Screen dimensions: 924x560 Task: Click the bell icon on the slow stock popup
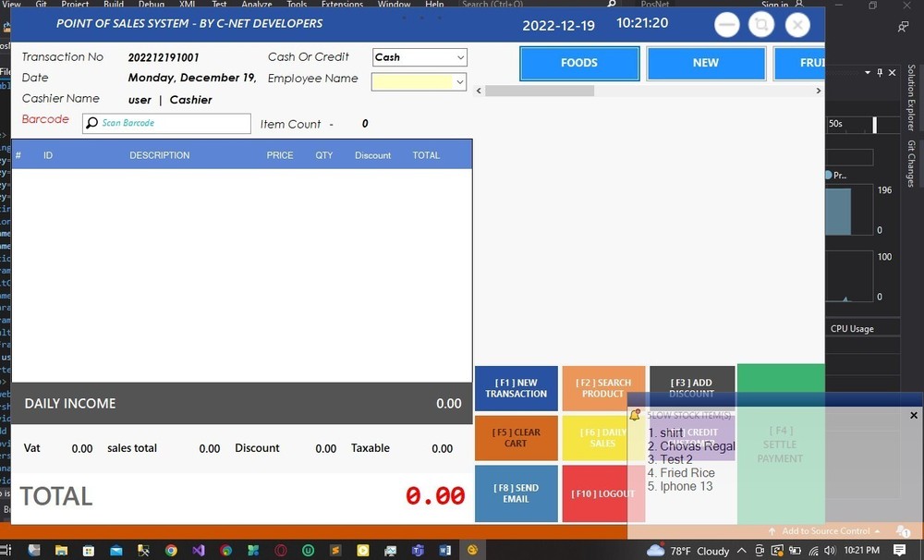point(635,415)
